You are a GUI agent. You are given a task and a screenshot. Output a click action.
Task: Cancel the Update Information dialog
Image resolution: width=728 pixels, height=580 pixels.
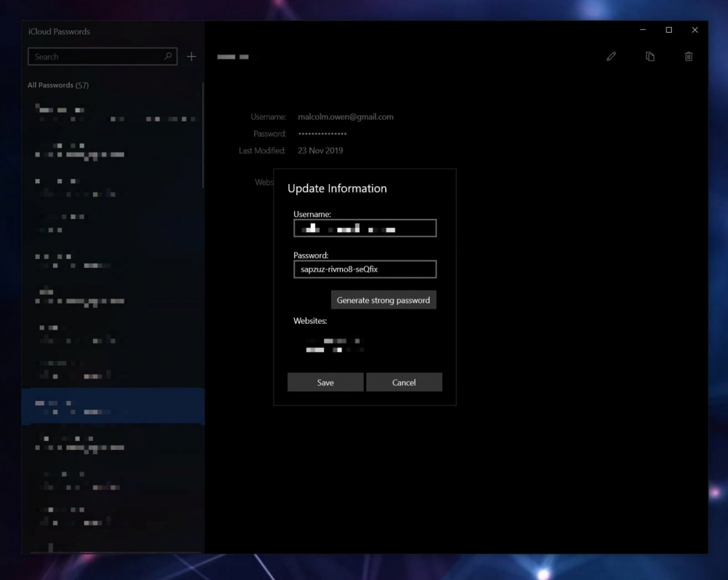tap(404, 381)
